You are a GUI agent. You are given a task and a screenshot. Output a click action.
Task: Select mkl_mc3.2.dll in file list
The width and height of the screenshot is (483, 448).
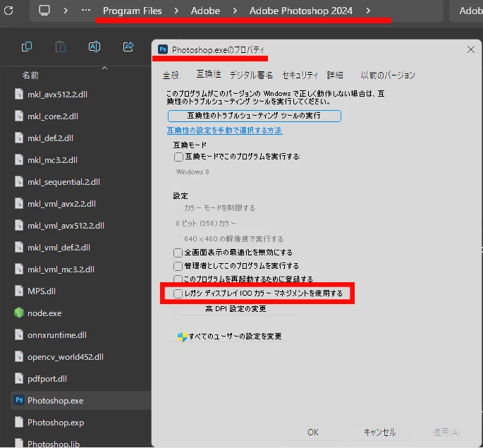click(52, 160)
